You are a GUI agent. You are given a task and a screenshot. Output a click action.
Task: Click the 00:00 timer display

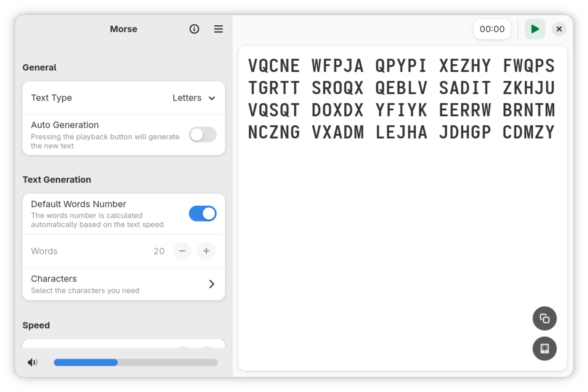(x=492, y=29)
